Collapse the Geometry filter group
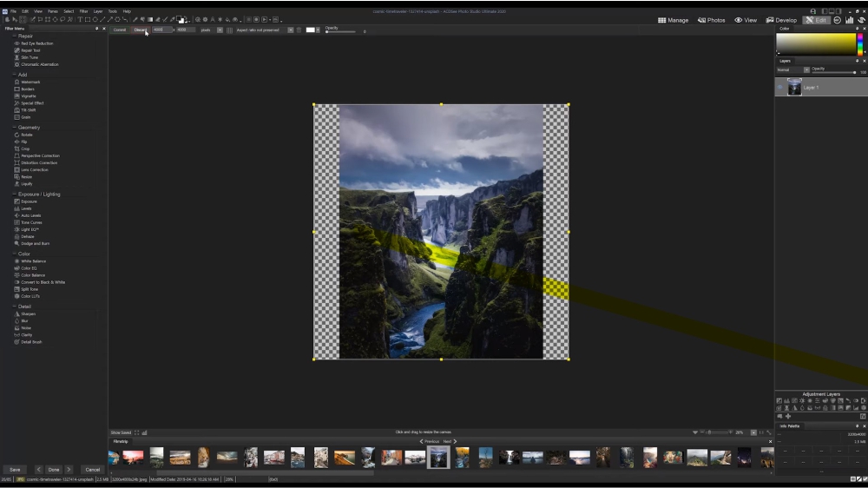 coord(15,128)
